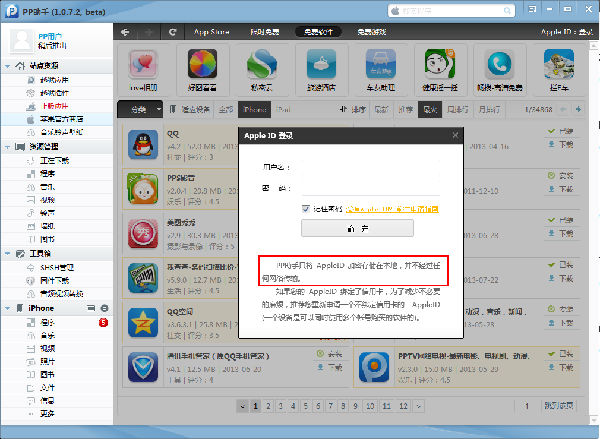Open the iPhone apps item with badge 5
Image resolution: width=600 pixels, height=439 pixels.
(x=57, y=323)
